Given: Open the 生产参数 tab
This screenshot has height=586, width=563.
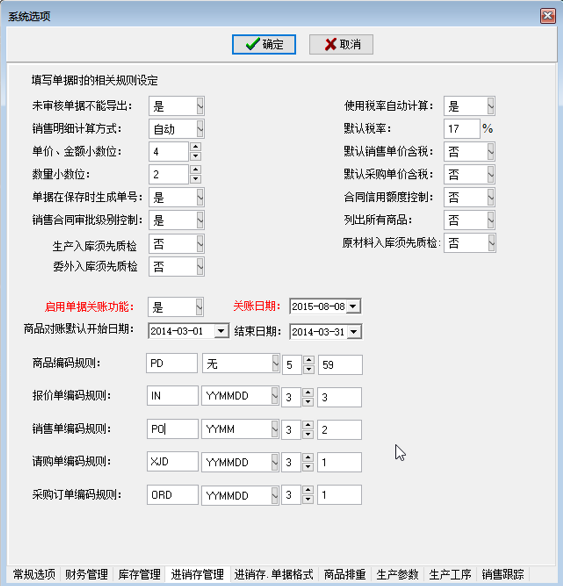Looking at the screenshot, I should click(x=397, y=574).
